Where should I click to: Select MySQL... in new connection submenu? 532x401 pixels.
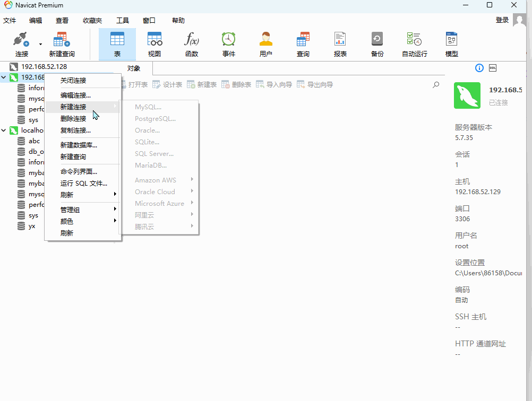[x=160, y=107]
